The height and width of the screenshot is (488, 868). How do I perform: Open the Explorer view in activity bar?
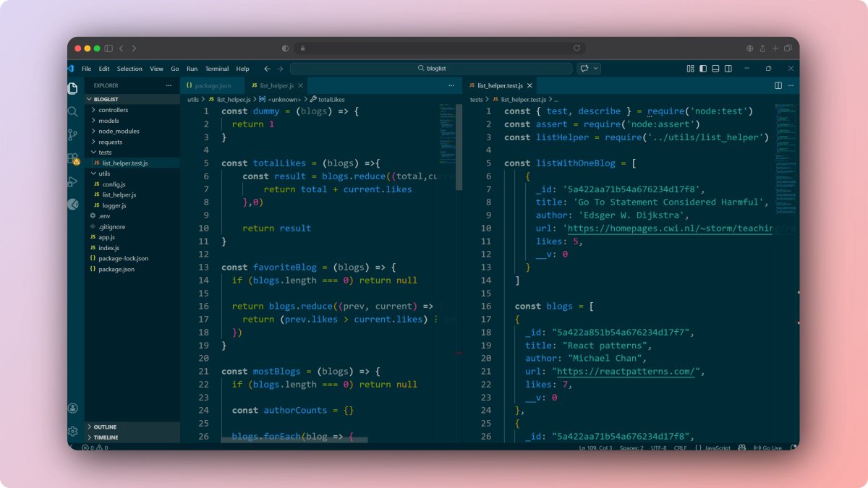click(x=72, y=88)
